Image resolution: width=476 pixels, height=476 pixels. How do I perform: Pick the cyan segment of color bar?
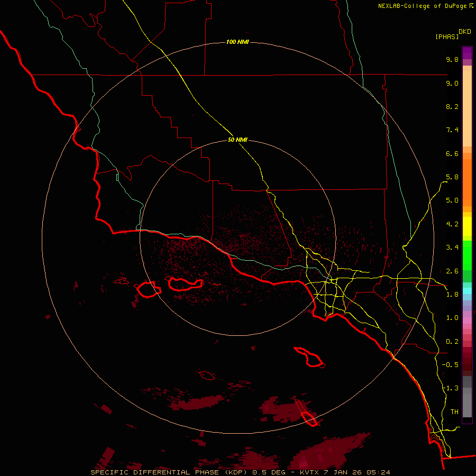click(467, 291)
